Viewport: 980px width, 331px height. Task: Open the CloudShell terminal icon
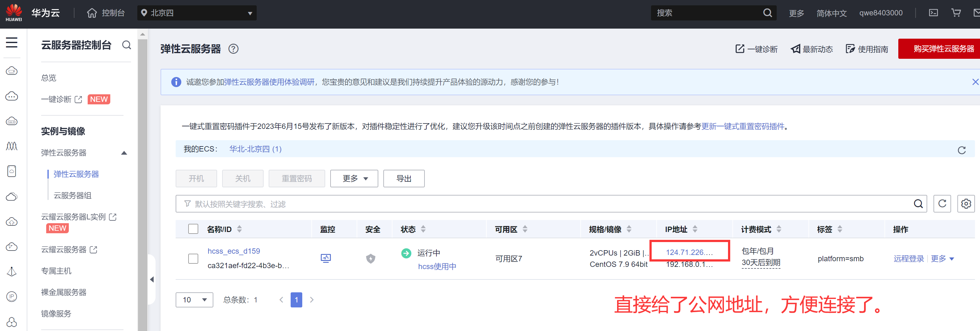(x=933, y=13)
